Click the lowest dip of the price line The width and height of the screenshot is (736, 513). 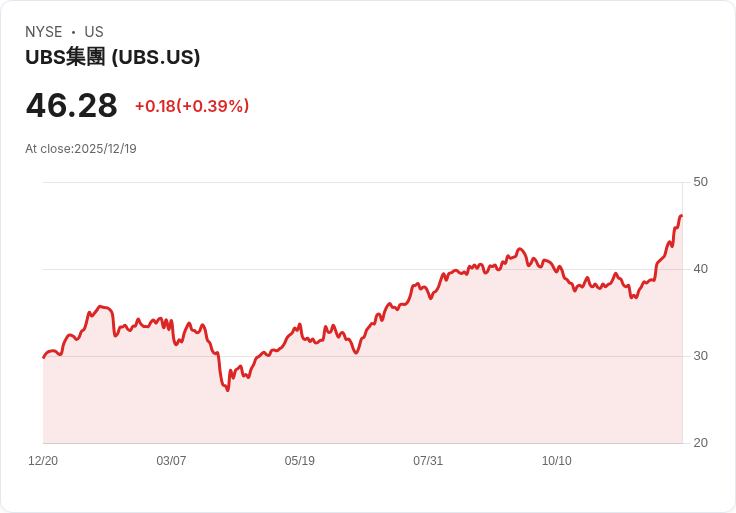pos(228,390)
